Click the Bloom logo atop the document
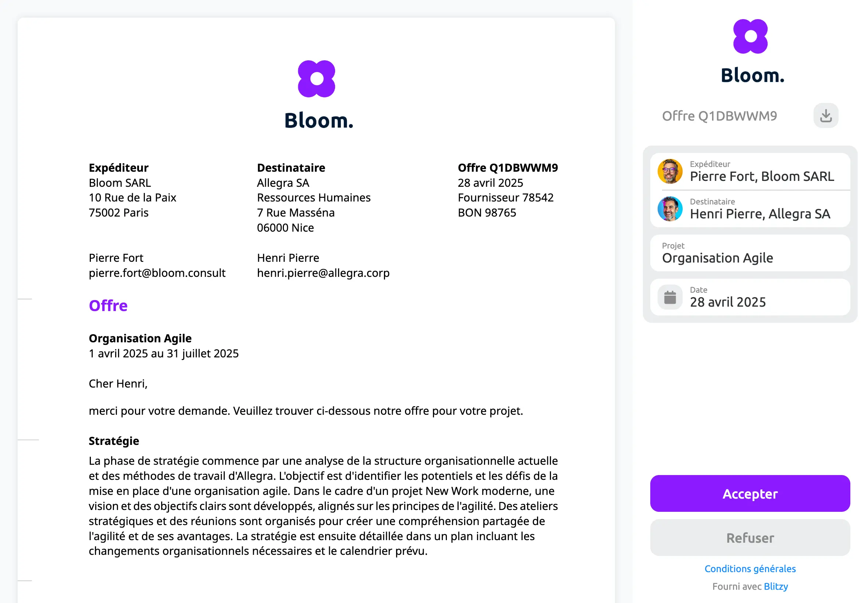 coord(316,79)
